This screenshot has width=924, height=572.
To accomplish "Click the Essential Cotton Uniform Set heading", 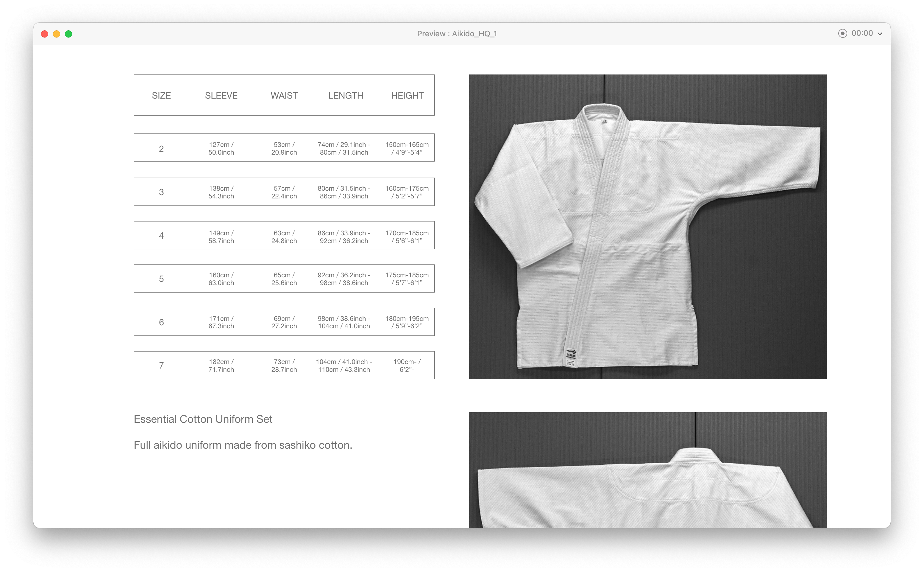I will tap(203, 419).
